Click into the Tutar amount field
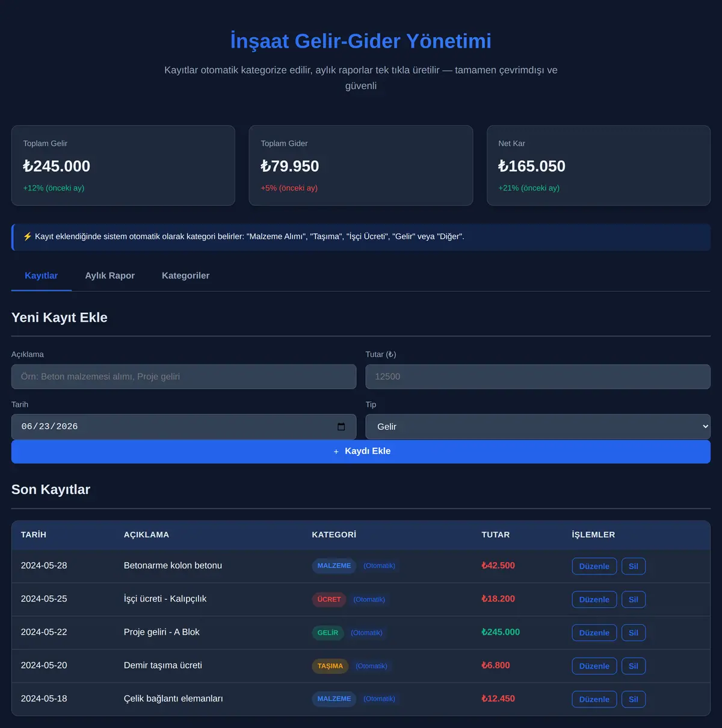The image size is (722, 728). (x=538, y=377)
